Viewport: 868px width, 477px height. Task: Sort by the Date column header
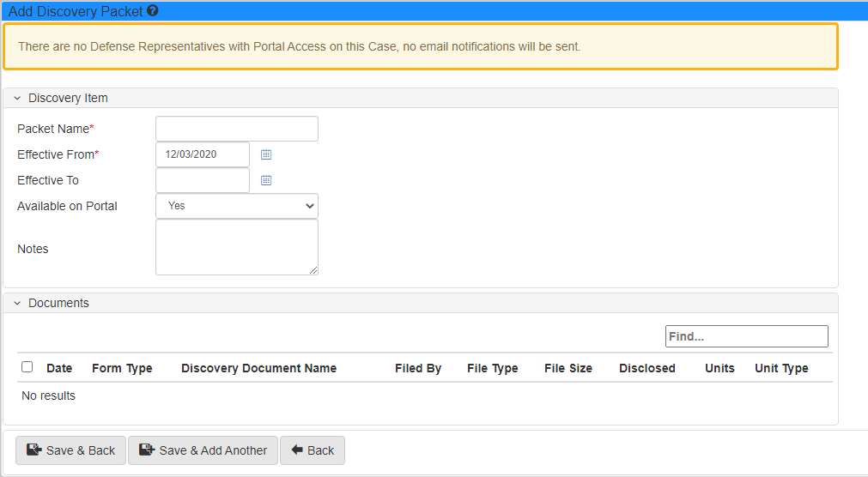click(x=59, y=368)
